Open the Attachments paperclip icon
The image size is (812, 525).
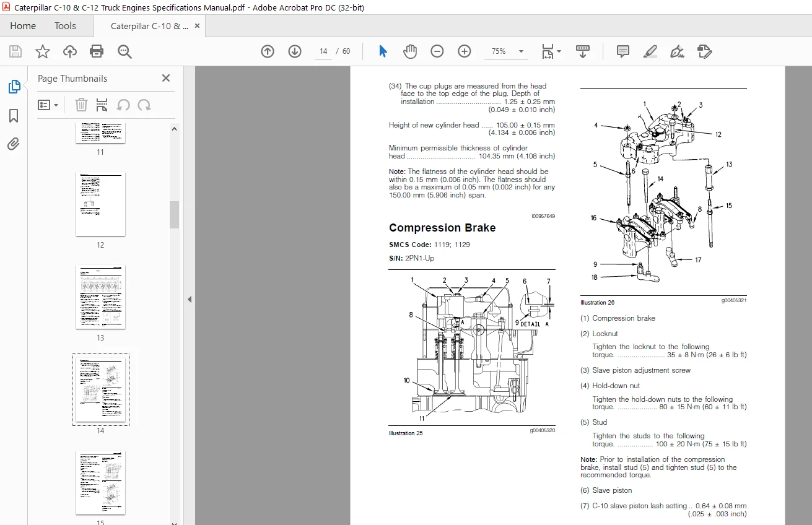pyautogui.click(x=14, y=144)
